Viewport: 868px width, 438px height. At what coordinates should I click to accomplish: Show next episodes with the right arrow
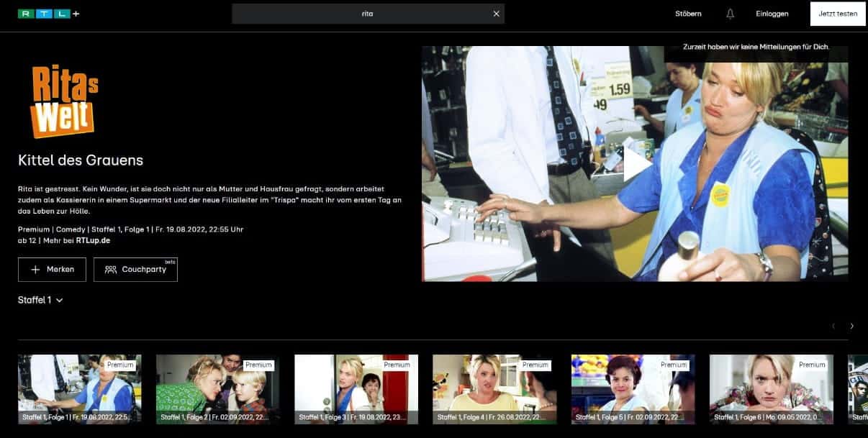click(852, 326)
